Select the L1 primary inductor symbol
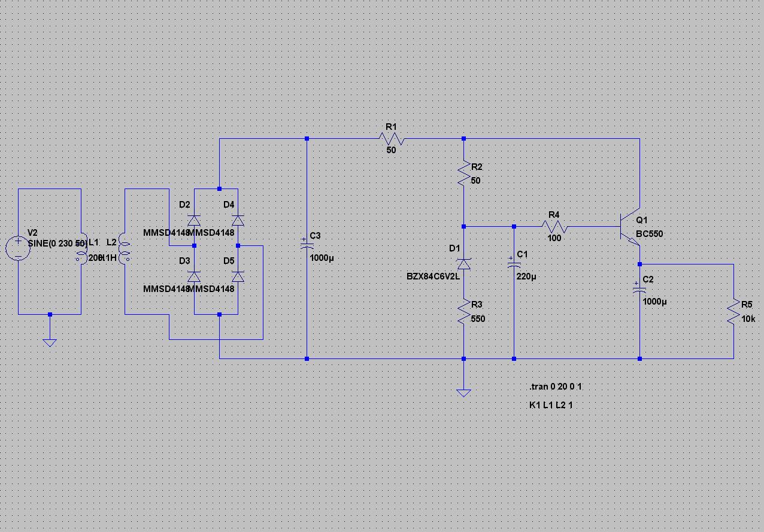Viewport: 764px width, 532px height. (x=81, y=248)
